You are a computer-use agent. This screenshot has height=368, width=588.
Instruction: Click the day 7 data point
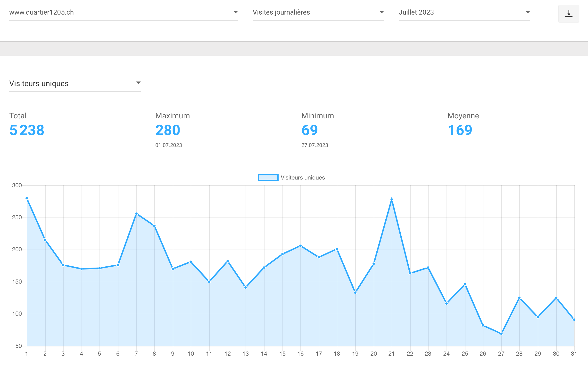(x=136, y=214)
